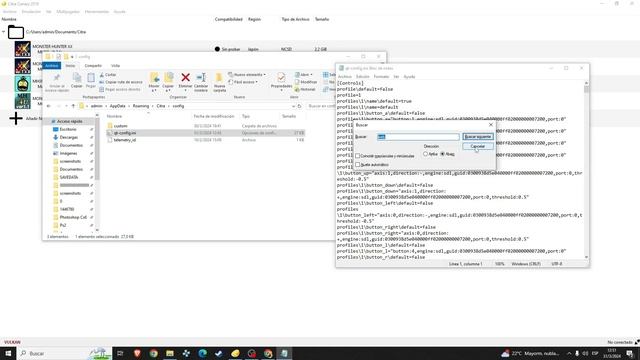Select qt-config.ini file in Explorer
The height and width of the screenshot is (360, 640).
[x=125, y=133]
